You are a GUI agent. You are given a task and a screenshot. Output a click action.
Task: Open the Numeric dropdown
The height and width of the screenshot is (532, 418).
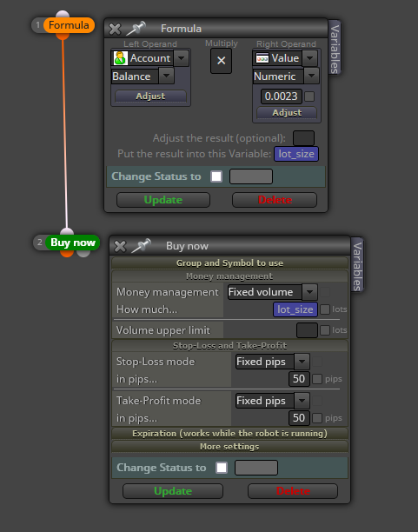click(x=311, y=76)
